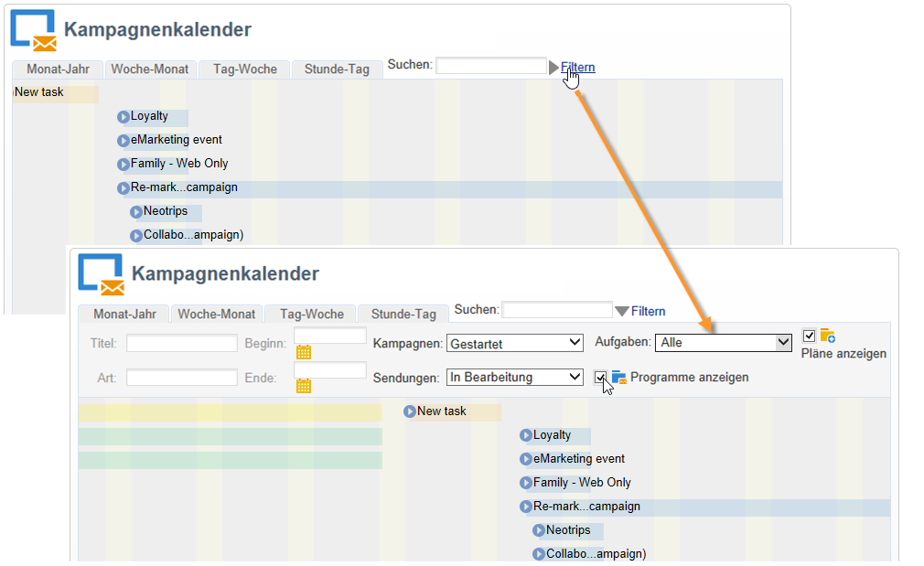Click arrow icon beside lower New task

click(410, 411)
